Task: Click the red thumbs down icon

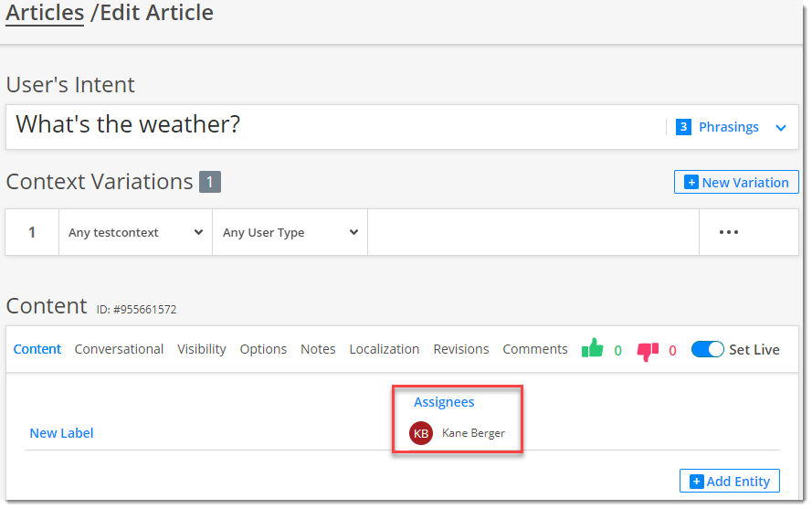Action: 648,352
